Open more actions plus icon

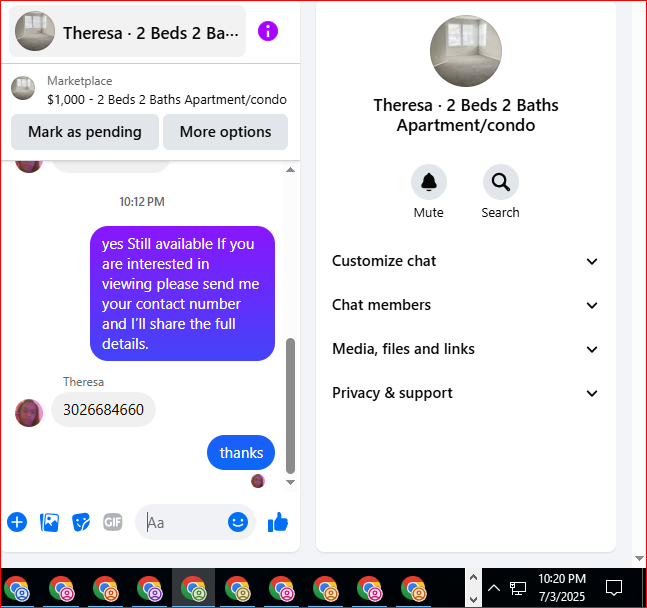coord(17,522)
